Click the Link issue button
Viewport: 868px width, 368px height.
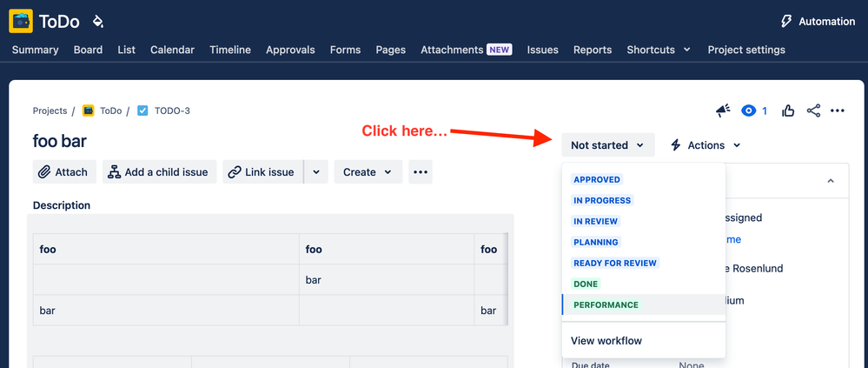pos(263,171)
